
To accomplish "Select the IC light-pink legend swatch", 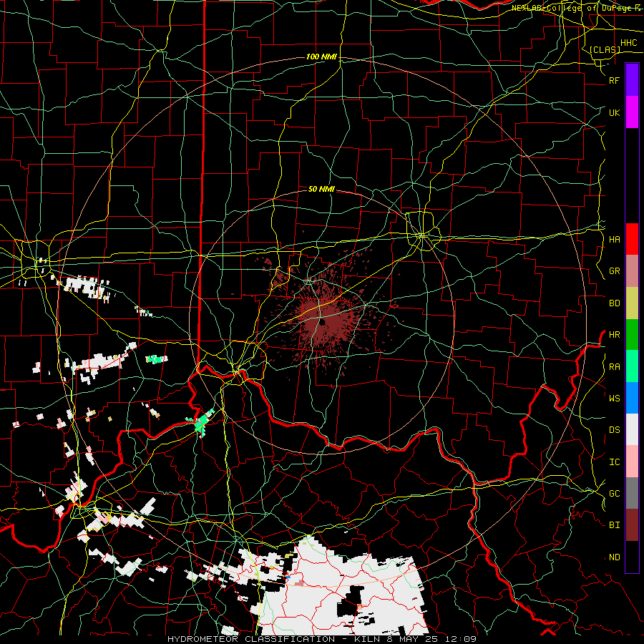I will [632, 462].
